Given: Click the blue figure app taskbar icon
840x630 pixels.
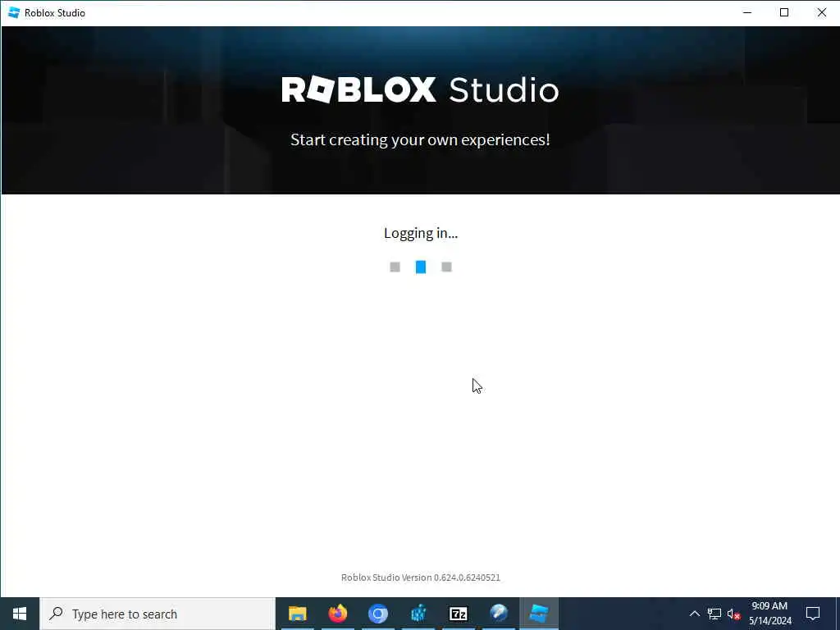Looking at the screenshot, I should (418, 614).
